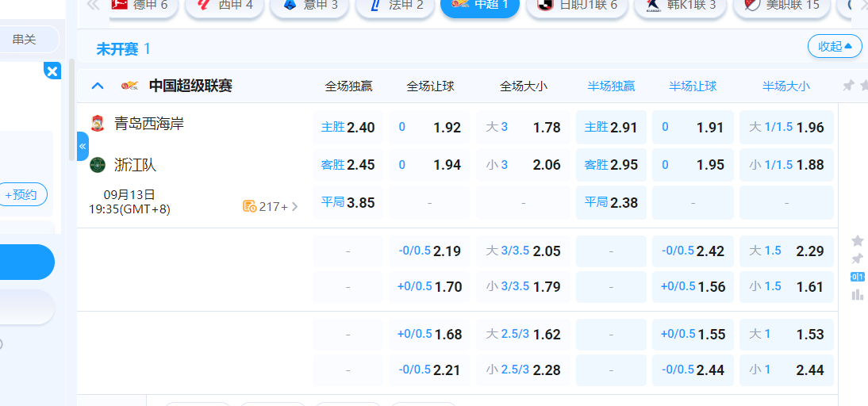This screenshot has width=868, height=406.
Task: Favorite the match with side star icon
Action: 858,240
